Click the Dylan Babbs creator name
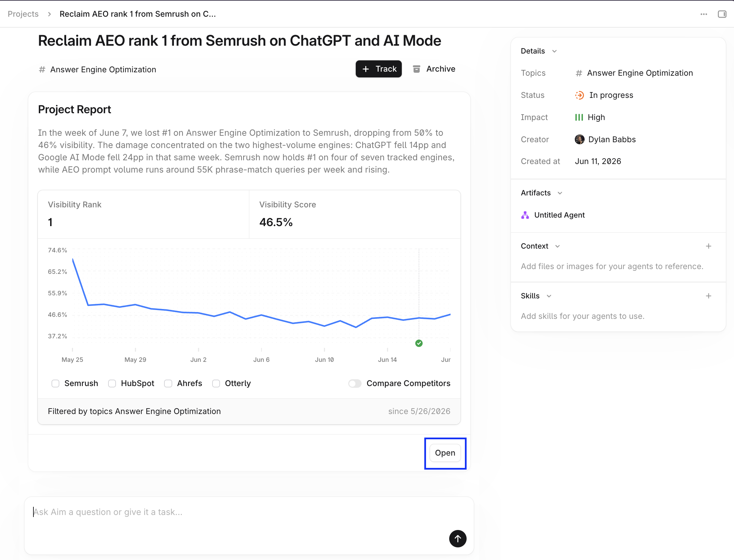The height and width of the screenshot is (560, 734). point(612,139)
